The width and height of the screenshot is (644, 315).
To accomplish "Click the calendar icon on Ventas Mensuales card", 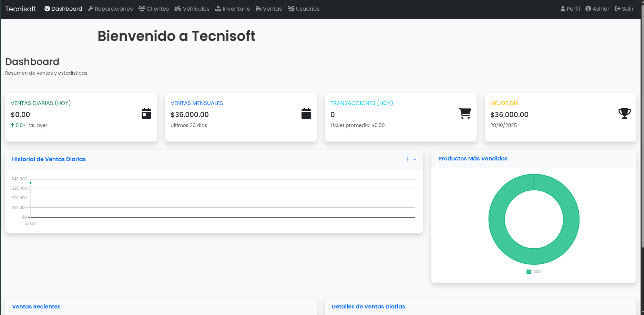I will click(x=306, y=113).
